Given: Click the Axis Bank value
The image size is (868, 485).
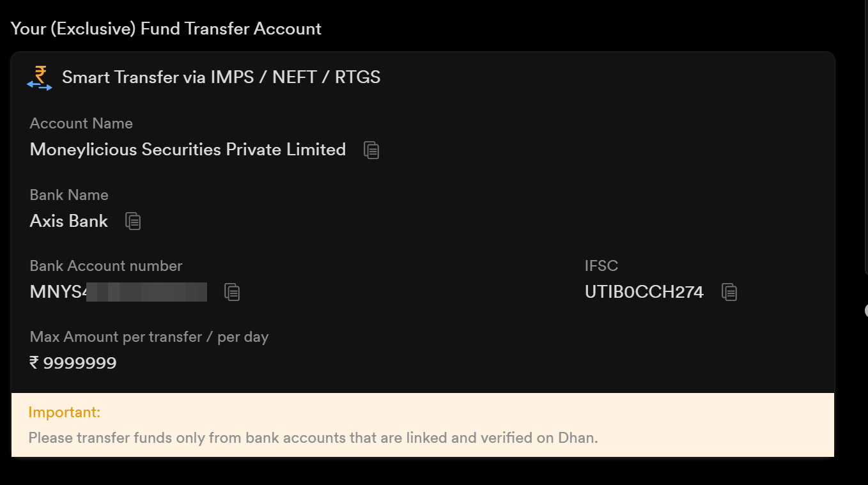Looking at the screenshot, I should point(69,221).
